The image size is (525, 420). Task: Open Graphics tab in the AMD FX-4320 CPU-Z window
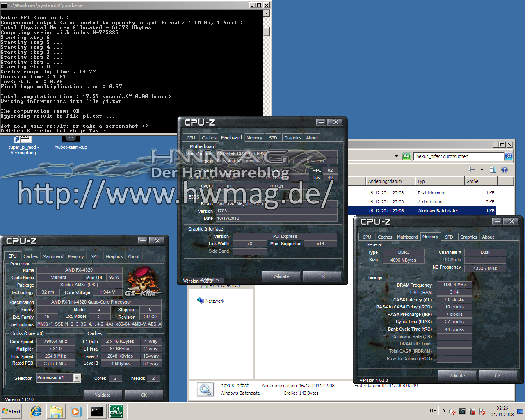(114, 256)
